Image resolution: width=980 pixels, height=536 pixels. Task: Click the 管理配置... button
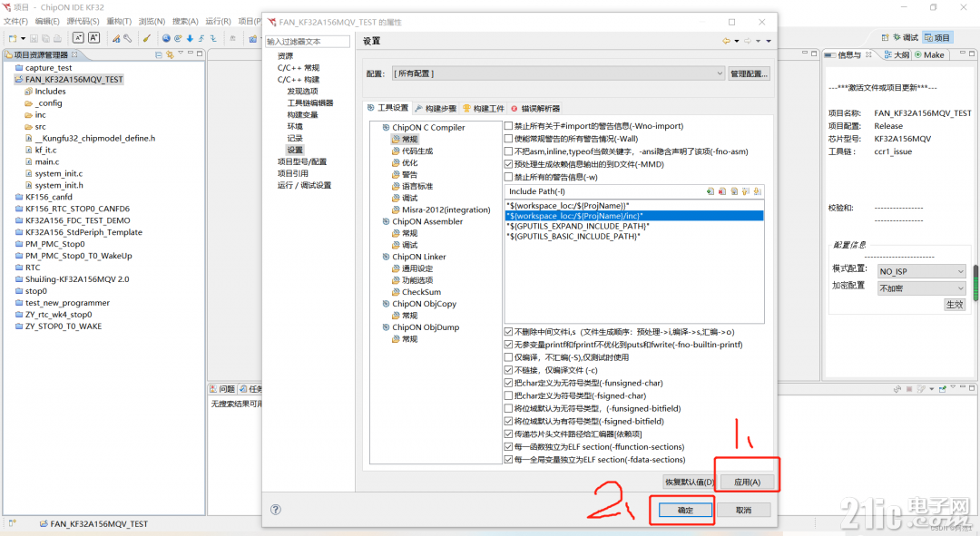[749, 73]
